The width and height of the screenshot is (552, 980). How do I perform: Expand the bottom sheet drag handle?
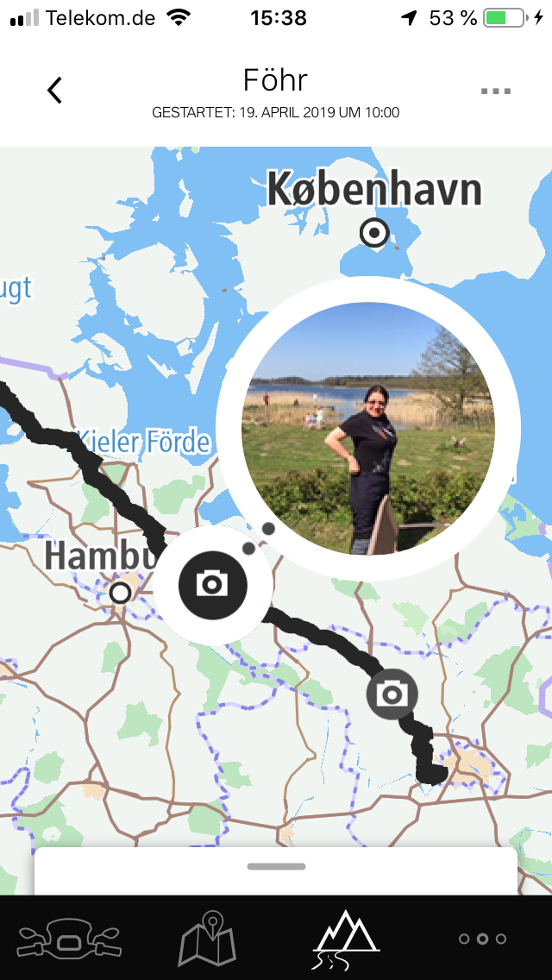click(x=276, y=866)
